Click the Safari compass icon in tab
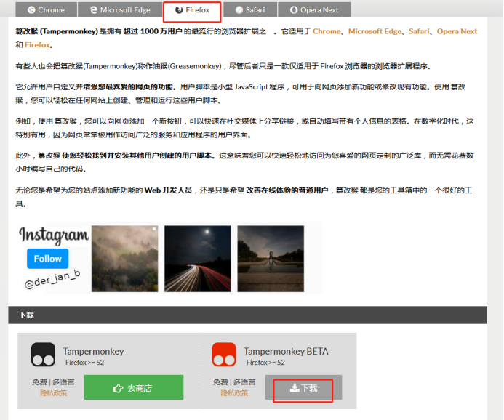 tap(239, 10)
